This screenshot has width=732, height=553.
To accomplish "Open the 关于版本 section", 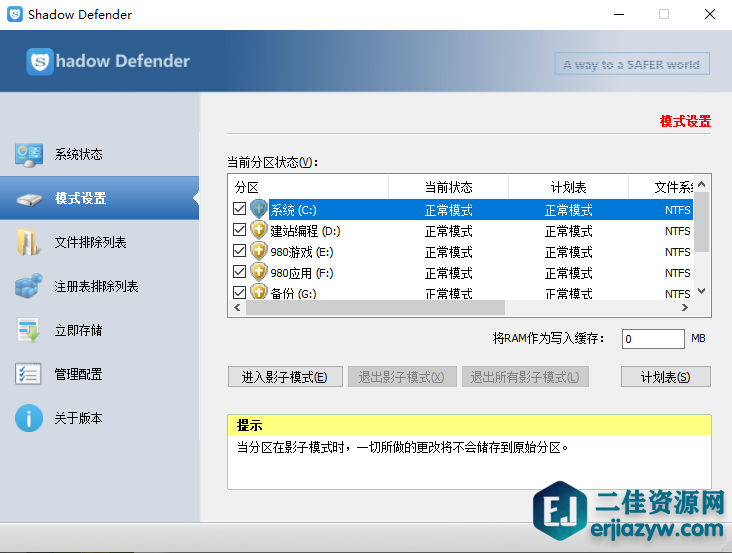I will (99, 418).
